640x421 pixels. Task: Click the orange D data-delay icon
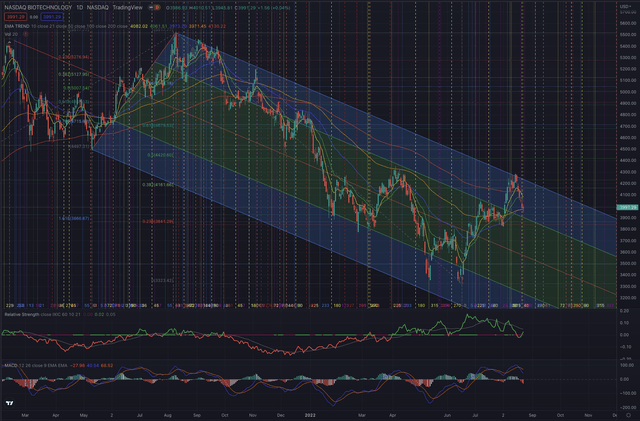click(x=157, y=7)
